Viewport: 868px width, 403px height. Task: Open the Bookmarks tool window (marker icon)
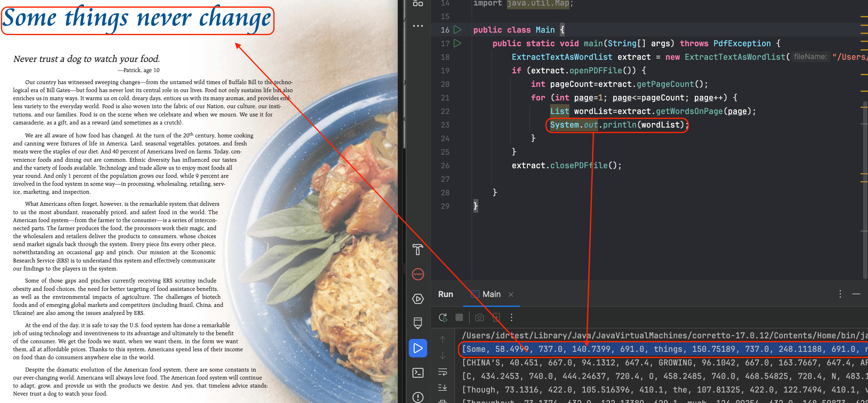coord(418,323)
